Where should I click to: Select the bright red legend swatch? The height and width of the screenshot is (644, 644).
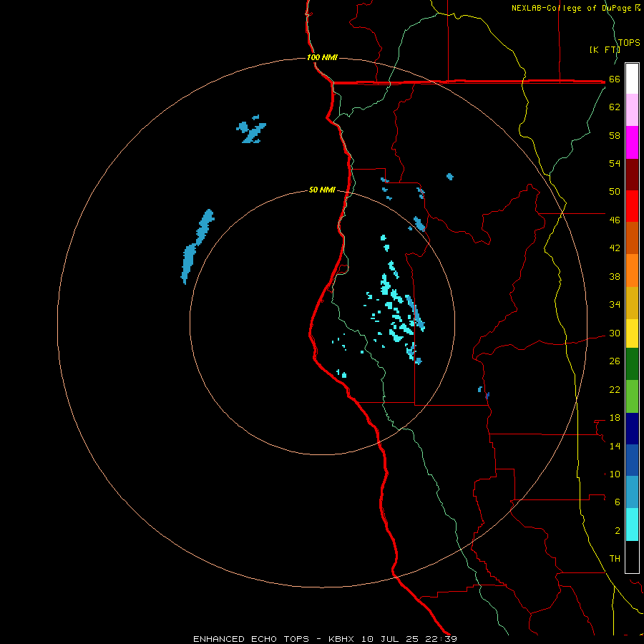[632, 206]
